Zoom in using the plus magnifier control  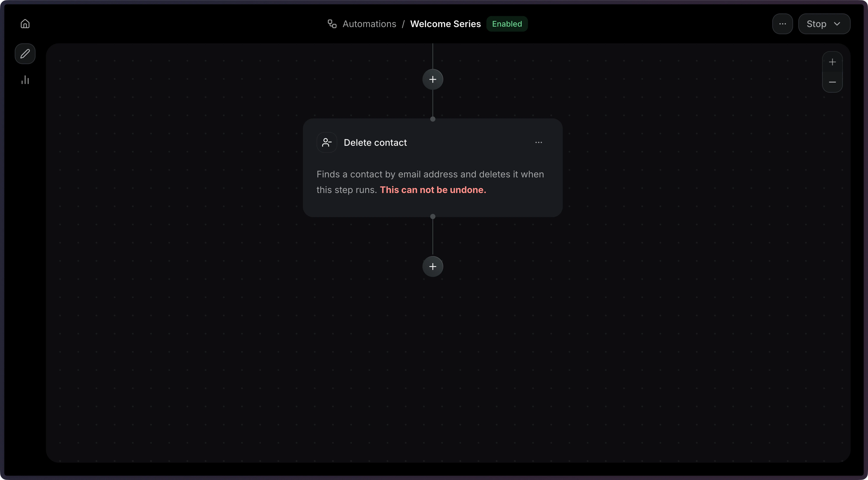click(x=832, y=62)
